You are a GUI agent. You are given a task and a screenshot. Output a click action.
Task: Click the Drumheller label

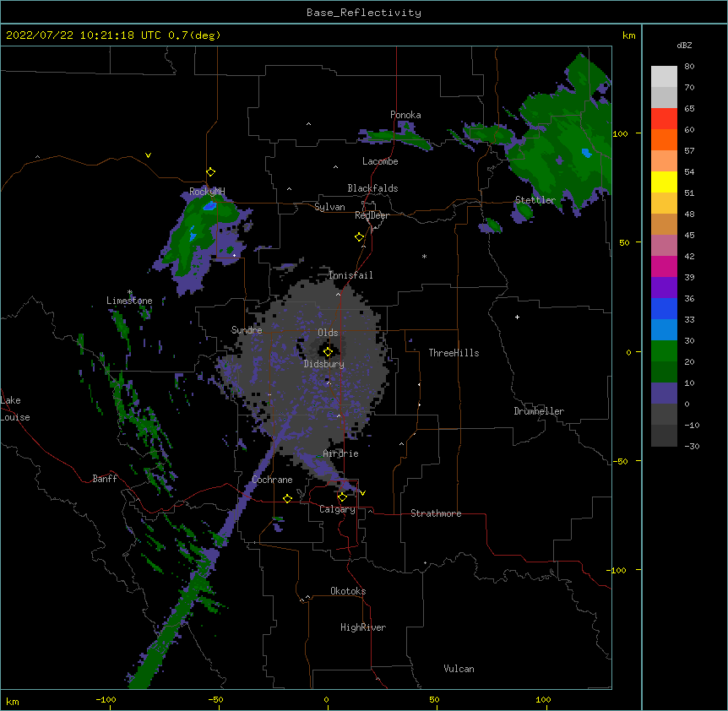click(539, 411)
